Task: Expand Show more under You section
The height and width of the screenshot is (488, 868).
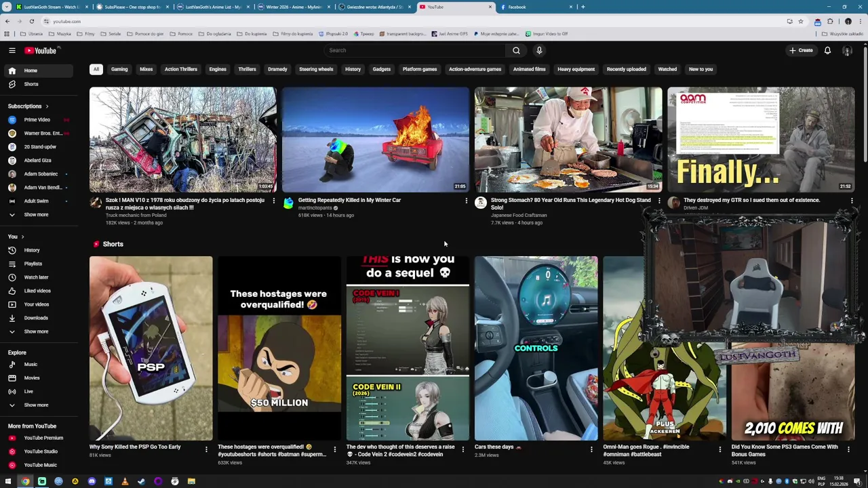Action: (39, 331)
